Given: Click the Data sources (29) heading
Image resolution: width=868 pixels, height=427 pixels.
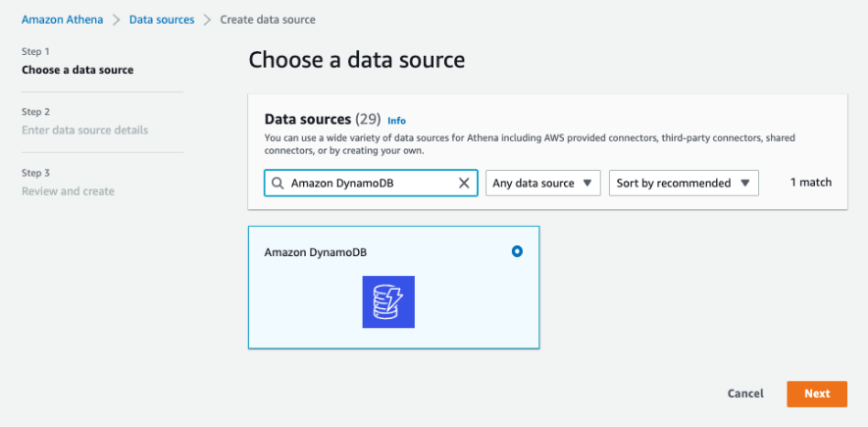Looking at the screenshot, I should [323, 119].
